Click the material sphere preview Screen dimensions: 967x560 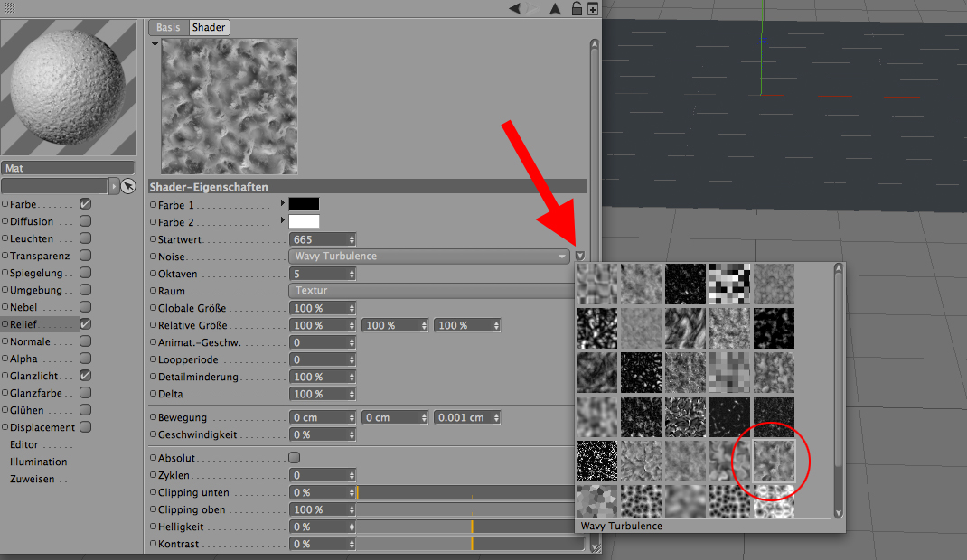pyautogui.click(x=69, y=88)
